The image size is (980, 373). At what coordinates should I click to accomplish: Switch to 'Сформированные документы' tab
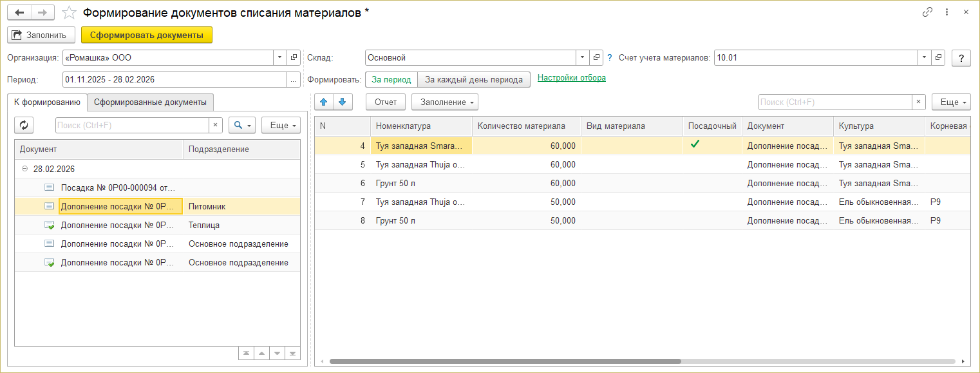pyautogui.click(x=150, y=102)
